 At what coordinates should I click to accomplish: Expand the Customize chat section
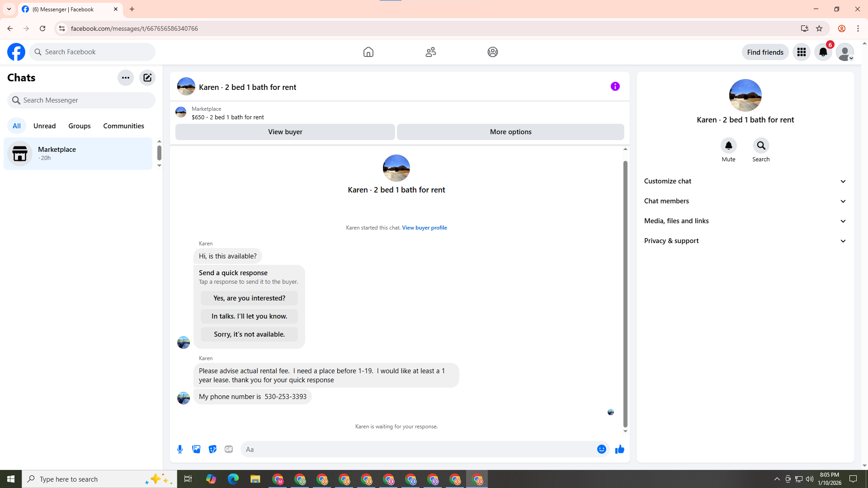click(745, 181)
